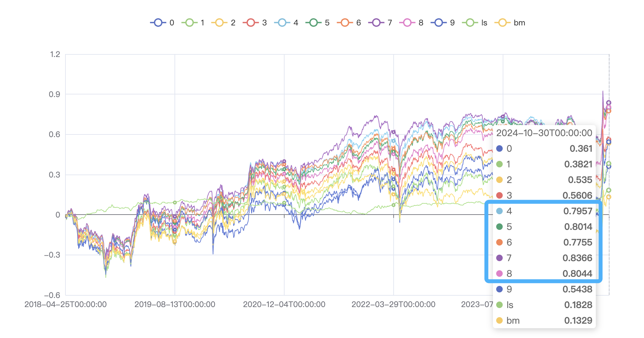Click the dark green series 5 legend marker
The height and width of the screenshot is (338, 644).
click(x=314, y=23)
